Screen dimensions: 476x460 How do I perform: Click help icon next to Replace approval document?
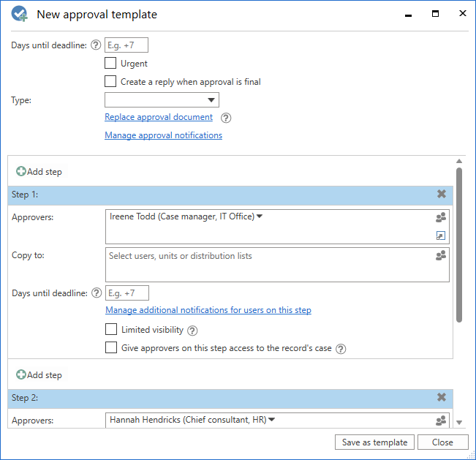pyautogui.click(x=226, y=118)
